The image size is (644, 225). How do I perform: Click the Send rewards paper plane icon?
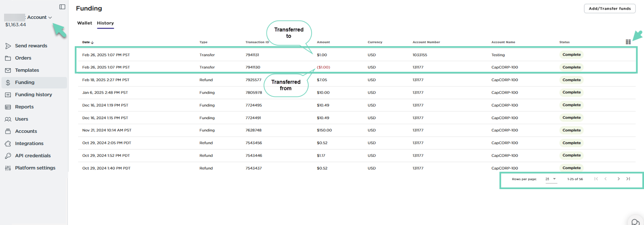[x=8, y=46]
